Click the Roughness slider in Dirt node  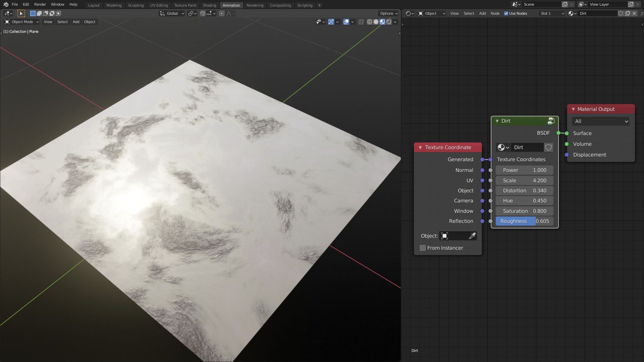coord(525,221)
